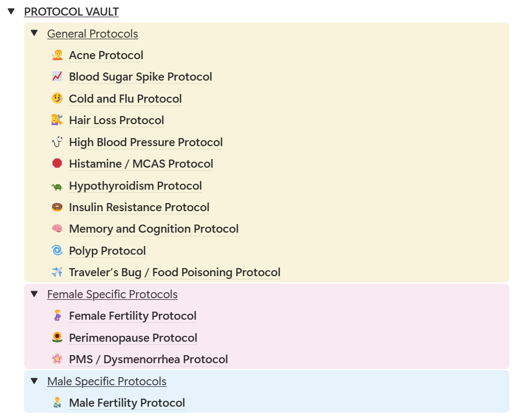
Task: Collapse the General Protocols section arrow
Action: (34, 33)
